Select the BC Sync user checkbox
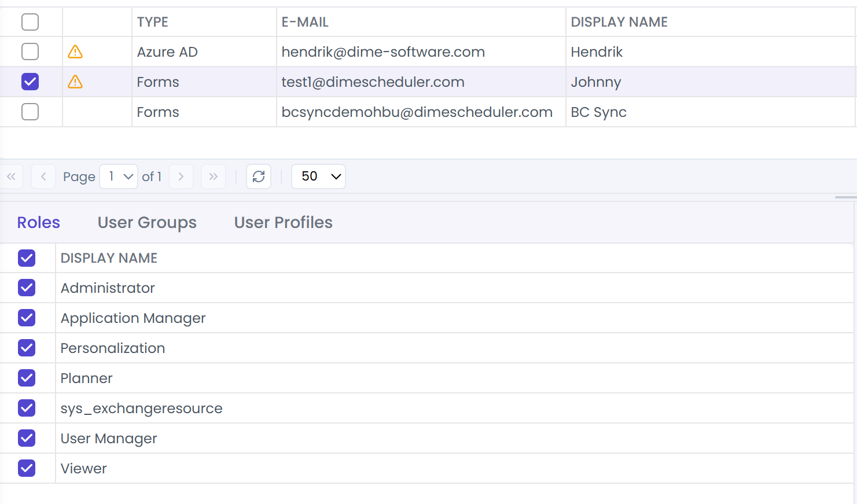Image resolution: width=857 pixels, height=504 pixels. 30,112
